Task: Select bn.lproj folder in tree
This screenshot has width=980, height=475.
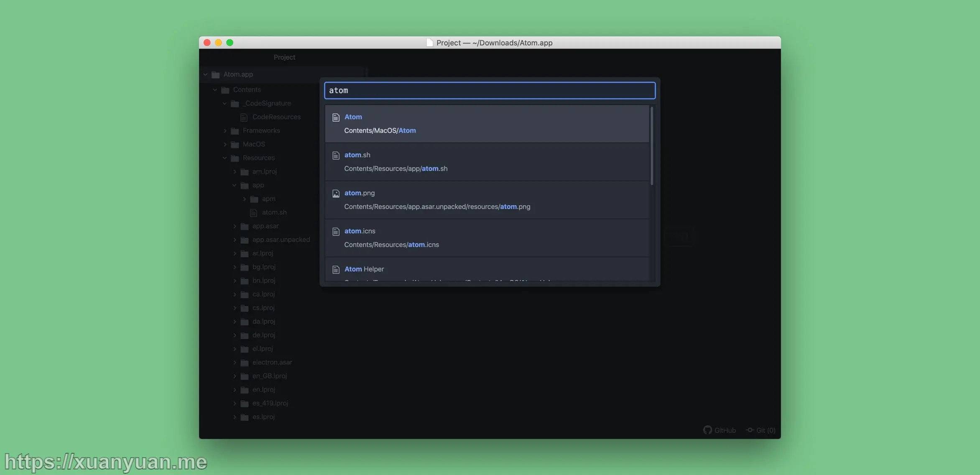Action: [264, 281]
